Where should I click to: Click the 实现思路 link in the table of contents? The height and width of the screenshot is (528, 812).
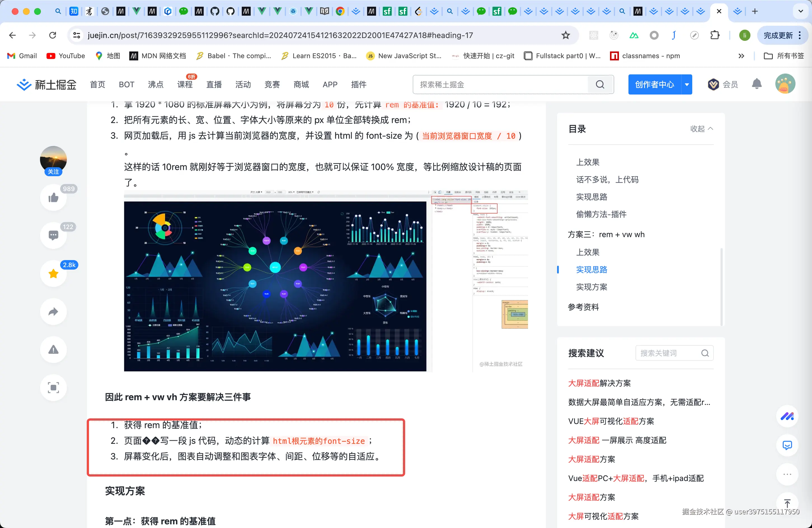tap(591, 270)
